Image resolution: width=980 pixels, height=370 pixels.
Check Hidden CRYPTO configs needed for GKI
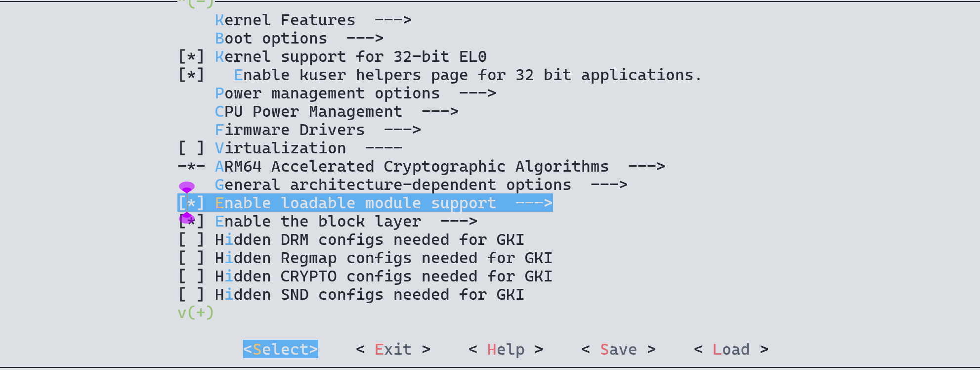click(x=191, y=277)
